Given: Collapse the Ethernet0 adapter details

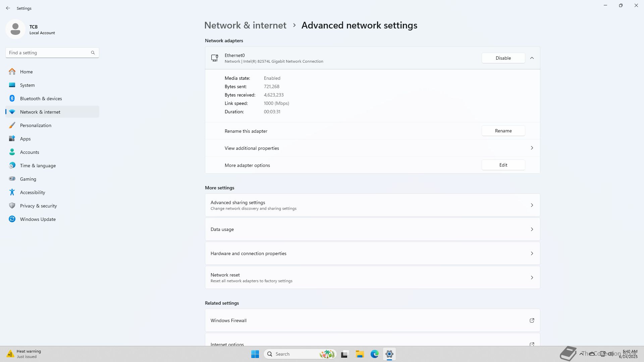Looking at the screenshot, I should click(x=532, y=58).
